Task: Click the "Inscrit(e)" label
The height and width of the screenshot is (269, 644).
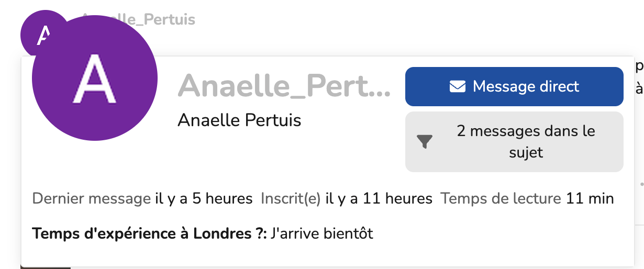Action: pyautogui.click(x=291, y=199)
